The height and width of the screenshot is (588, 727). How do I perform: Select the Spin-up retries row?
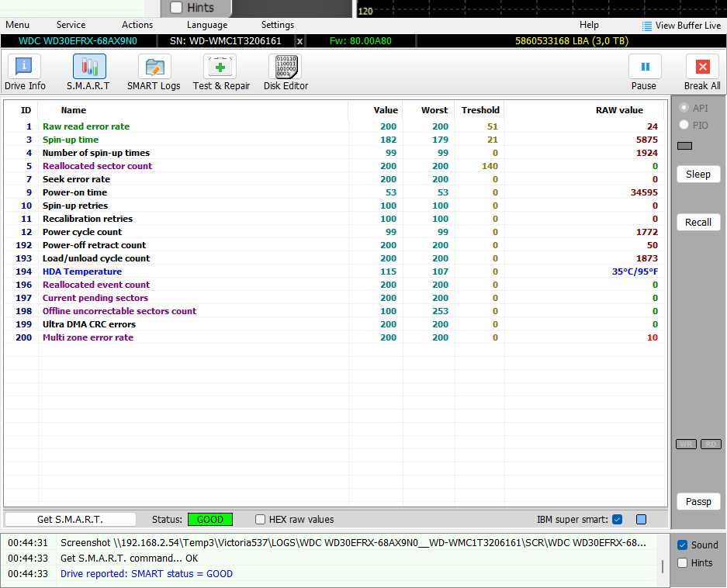click(x=336, y=206)
